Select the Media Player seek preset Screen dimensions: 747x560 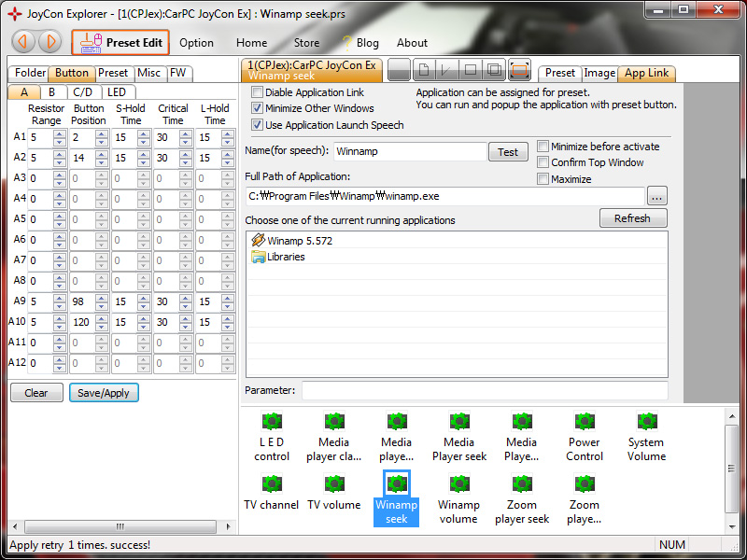pyautogui.click(x=459, y=437)
